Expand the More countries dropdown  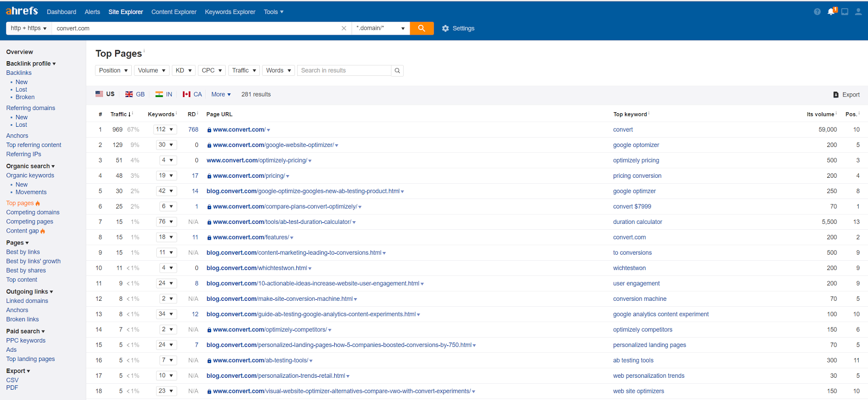pos(221,94)
